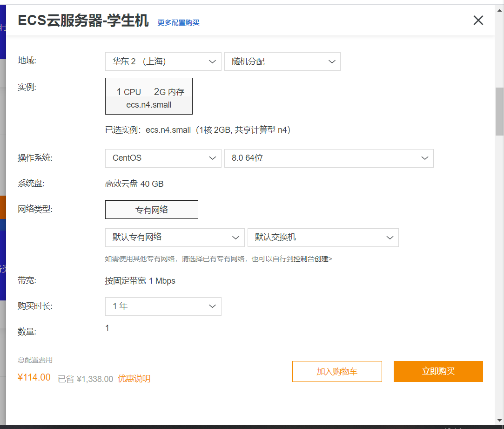
Task: Select the 专有网络 network type
Action: (152, 210)
